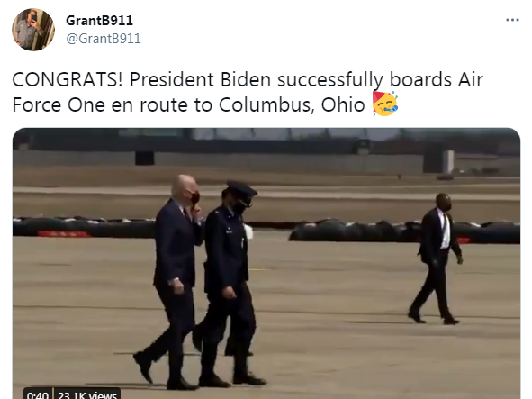Click 'Force One' in the tweet text
This screenshot has height=399, width=532.
59,104
